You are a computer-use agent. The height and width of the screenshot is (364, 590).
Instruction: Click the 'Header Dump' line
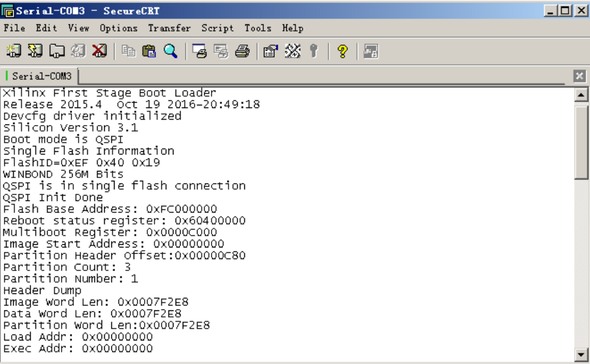[42, 290]
